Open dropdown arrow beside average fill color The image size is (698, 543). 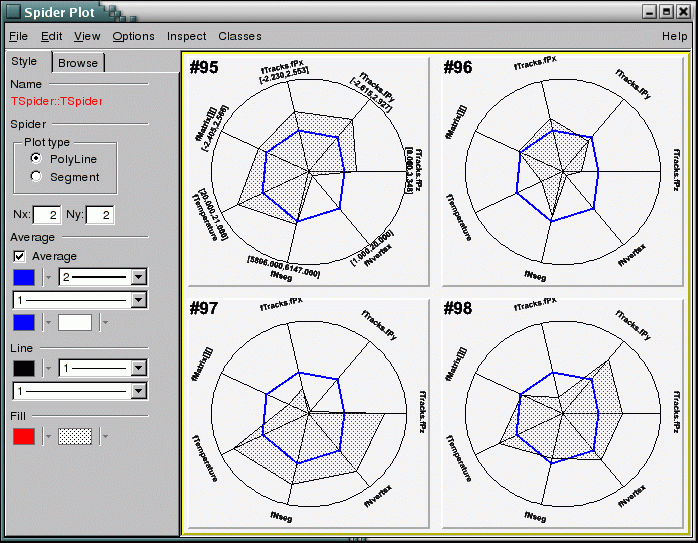click(48, 323)
